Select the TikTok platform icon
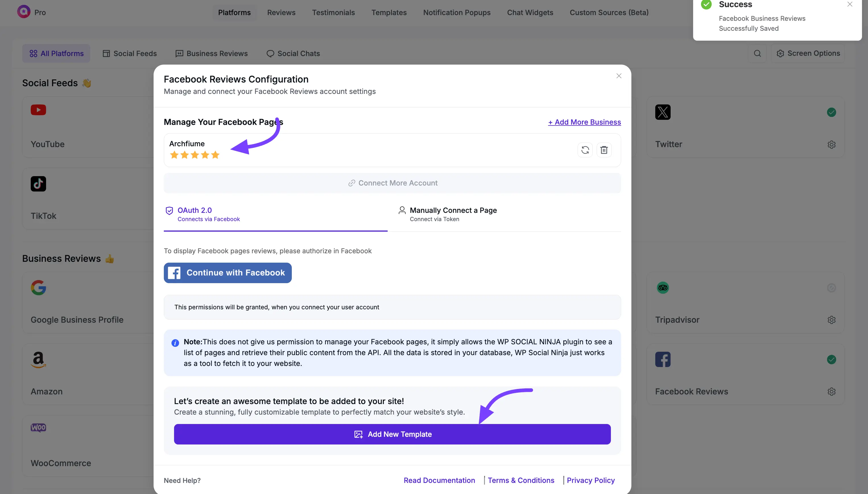 38,184
